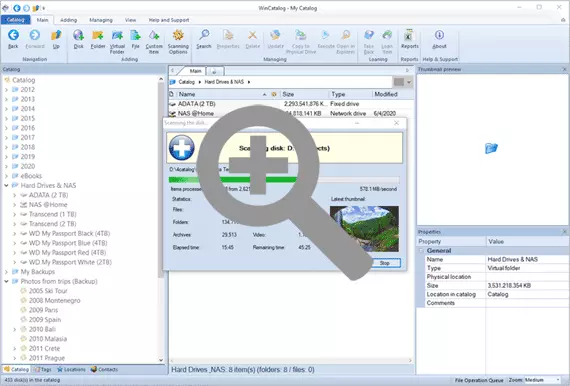Expand the 2010 Bali tree node

(x=15, y=330)
